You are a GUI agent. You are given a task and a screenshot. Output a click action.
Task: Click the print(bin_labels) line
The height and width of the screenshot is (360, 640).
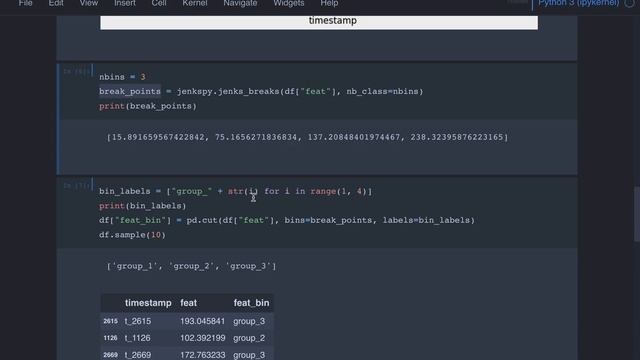click(142, 206)
